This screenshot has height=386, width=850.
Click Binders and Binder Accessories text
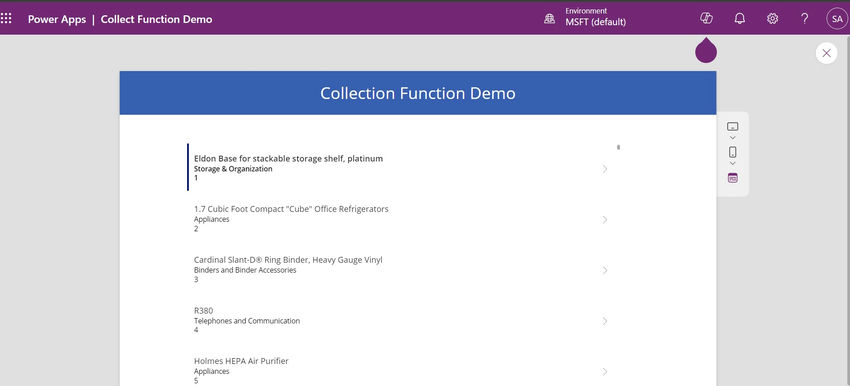click(245, 270)
